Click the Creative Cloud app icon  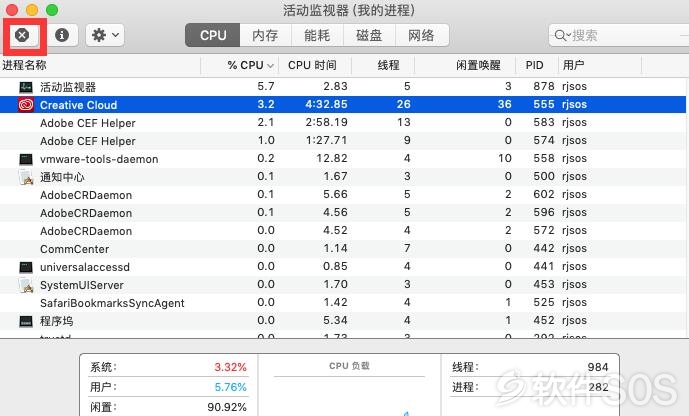tap(26, 105)
